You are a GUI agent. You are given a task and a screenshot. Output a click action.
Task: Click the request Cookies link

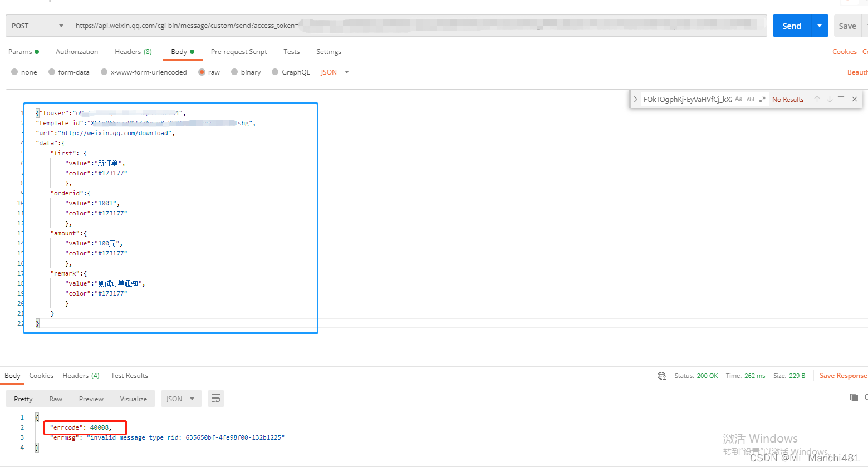(845, 51)
